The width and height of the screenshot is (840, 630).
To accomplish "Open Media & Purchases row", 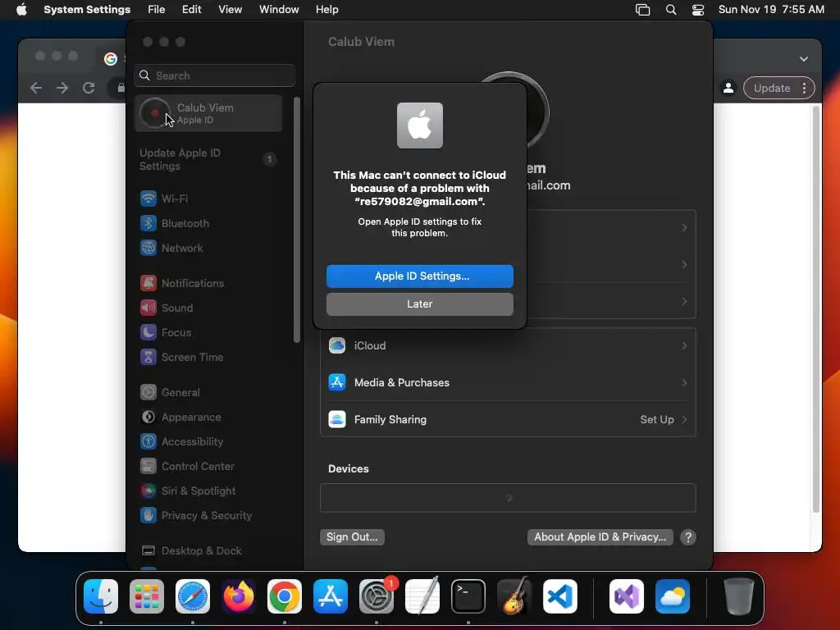I will click(x=508, y=382).
